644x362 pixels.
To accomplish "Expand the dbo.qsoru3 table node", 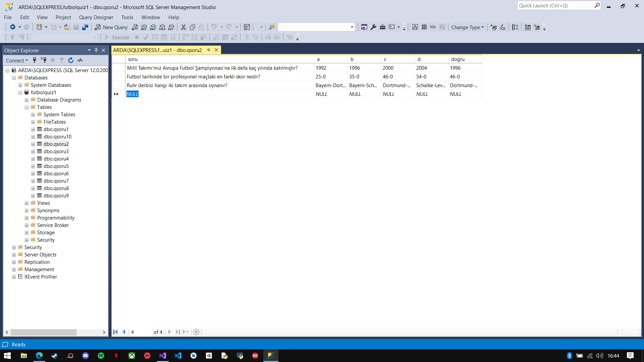I will click(33, 152).
